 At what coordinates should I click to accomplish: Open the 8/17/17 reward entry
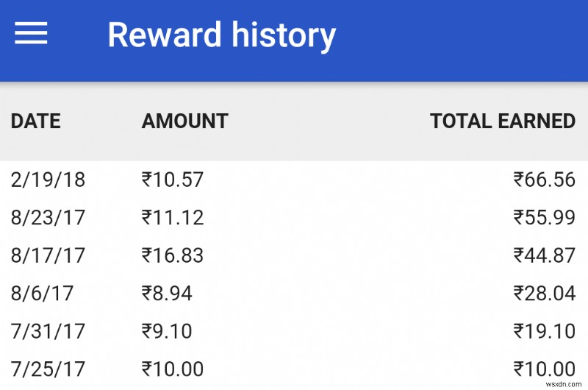[48, 256]
